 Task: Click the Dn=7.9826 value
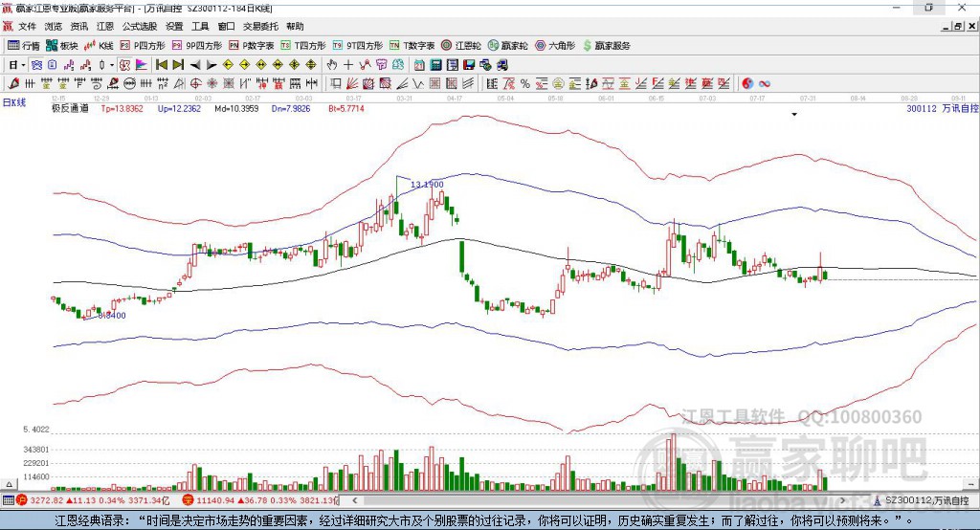click(x=291, y=108)
